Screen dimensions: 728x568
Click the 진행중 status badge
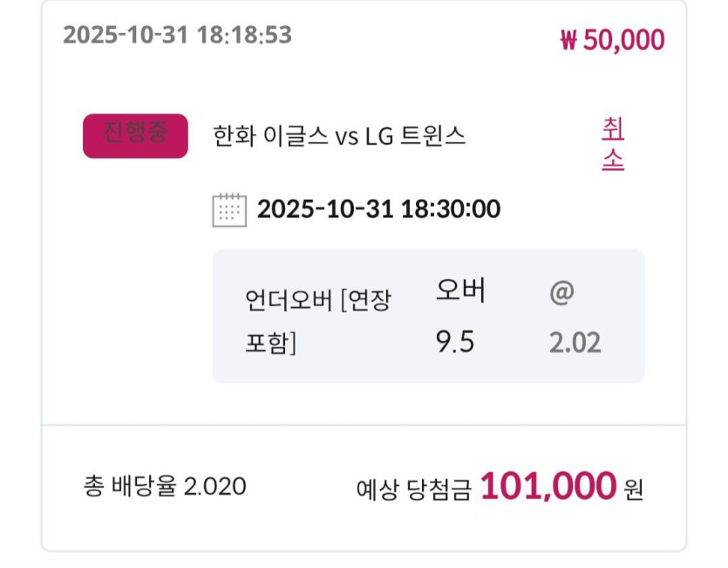[x=135, y=136]
